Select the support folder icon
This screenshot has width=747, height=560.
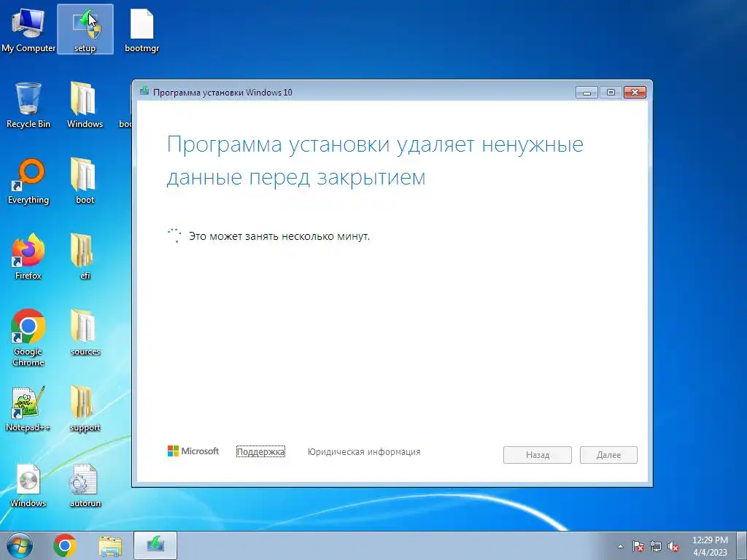click(85, 408)
